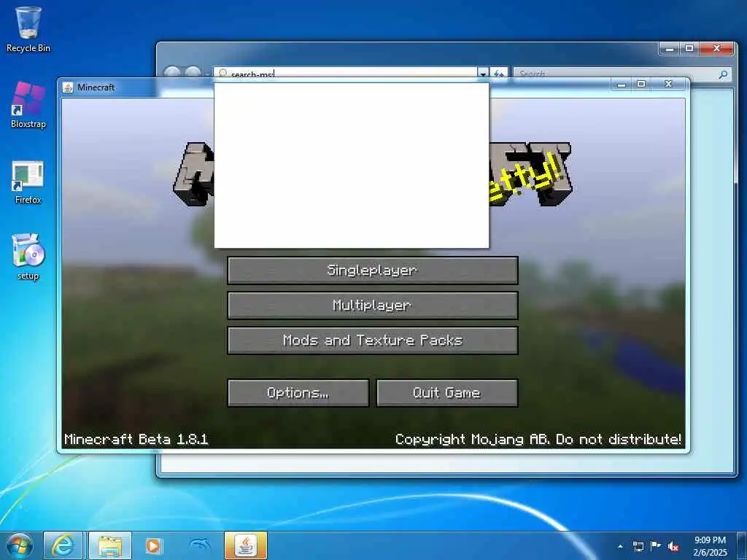Image resolution: width=747 pixels, height=560 pixels.
Task: Click the Explorer search magnifier icon
Action: tap(723, 74)
